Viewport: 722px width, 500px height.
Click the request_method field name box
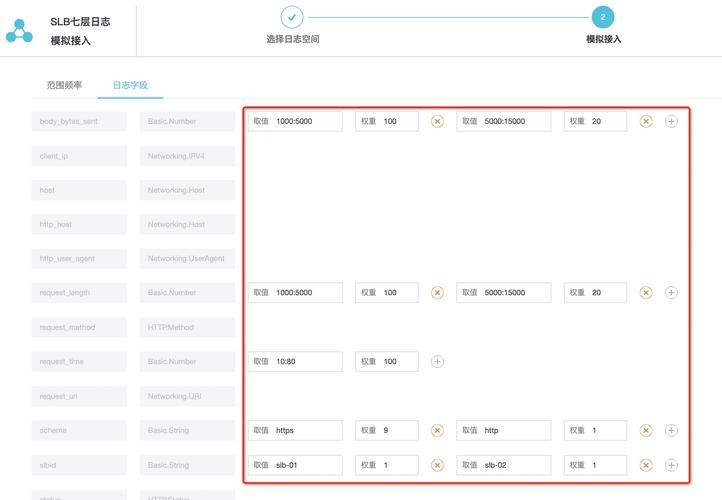tap(79, 327)
